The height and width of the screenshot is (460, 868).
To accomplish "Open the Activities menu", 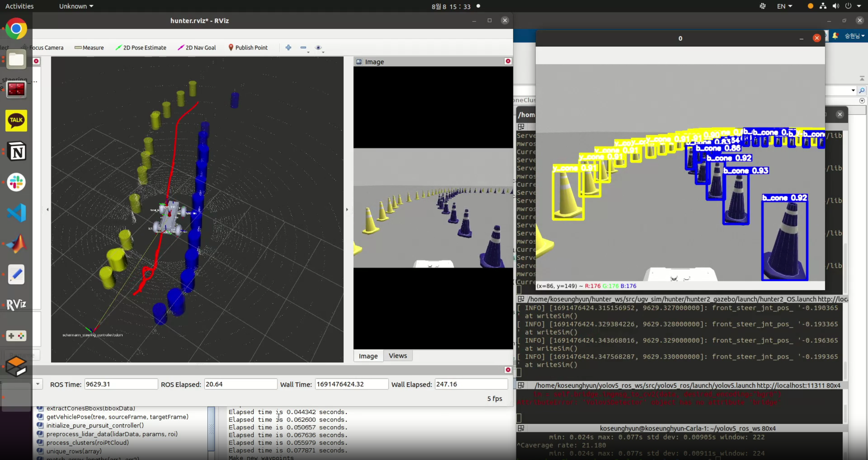I will pos(19,6).
